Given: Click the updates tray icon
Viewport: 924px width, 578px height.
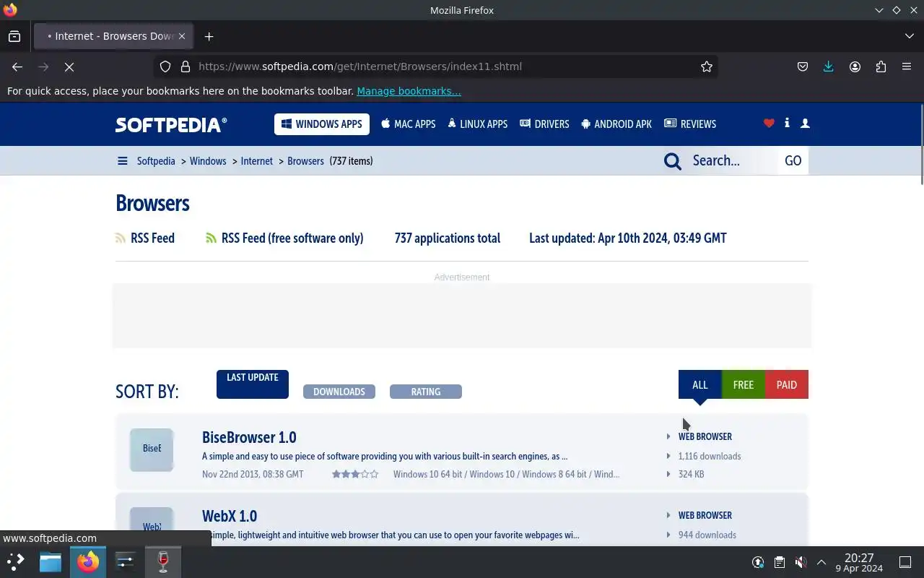Looking at the screenshot, I should point(758,562).
